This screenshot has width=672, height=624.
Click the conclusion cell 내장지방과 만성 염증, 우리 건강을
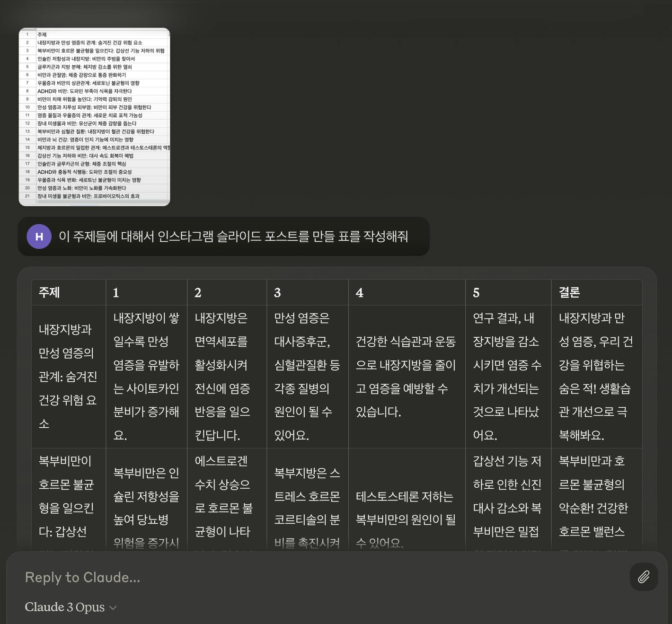[x=597, y=377]
